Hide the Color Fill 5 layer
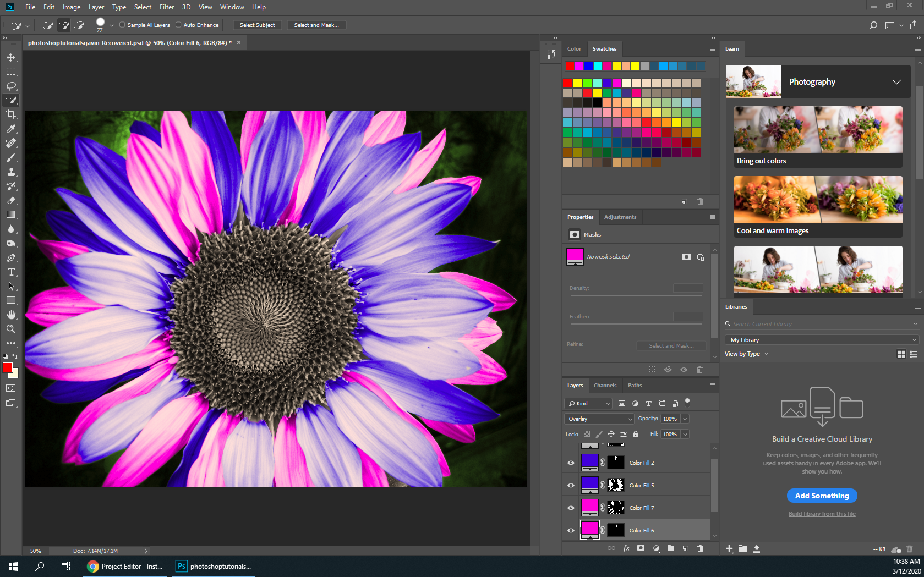 point(571,485)
